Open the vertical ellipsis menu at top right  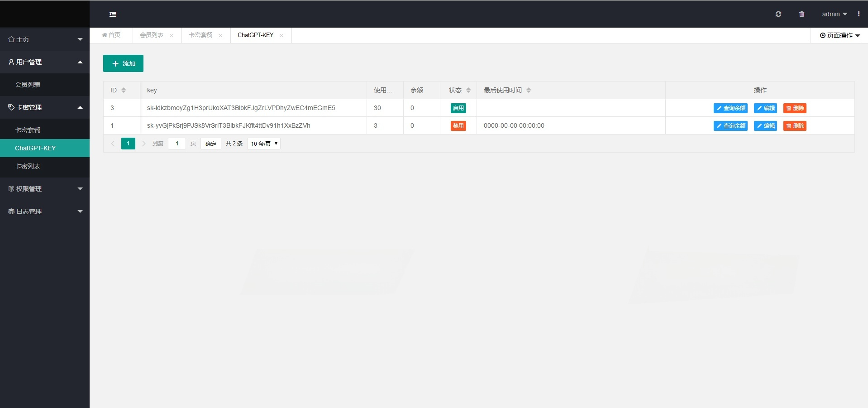click(859, 14)
